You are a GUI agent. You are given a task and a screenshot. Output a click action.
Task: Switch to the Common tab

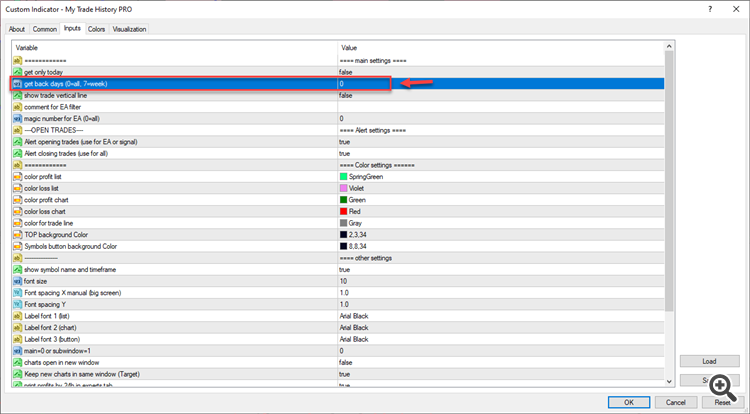44,29
